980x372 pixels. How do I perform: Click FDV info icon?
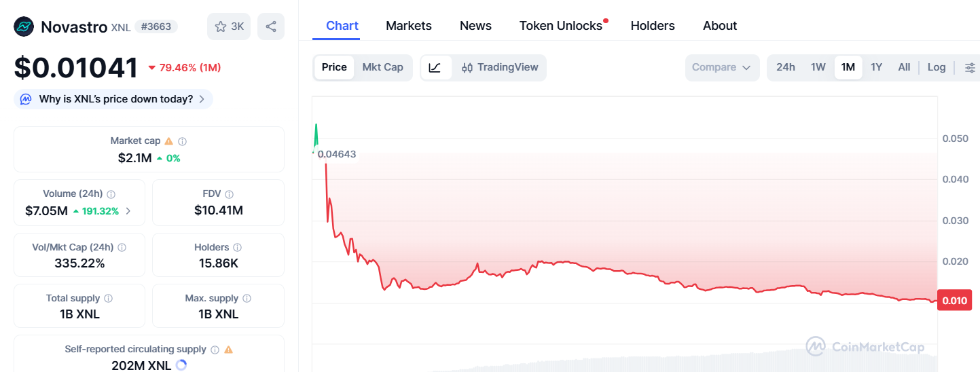click(x=230, y=194)
